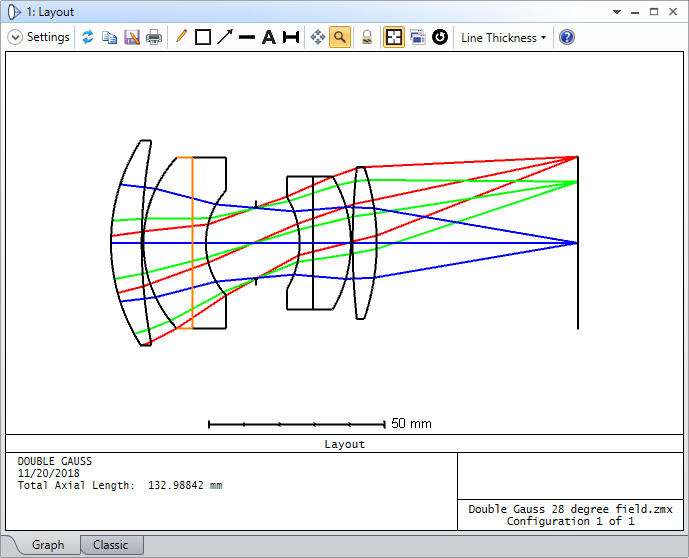689x558 pixels.
Task: Expand the Settings chevron
Action: point(15,37)
